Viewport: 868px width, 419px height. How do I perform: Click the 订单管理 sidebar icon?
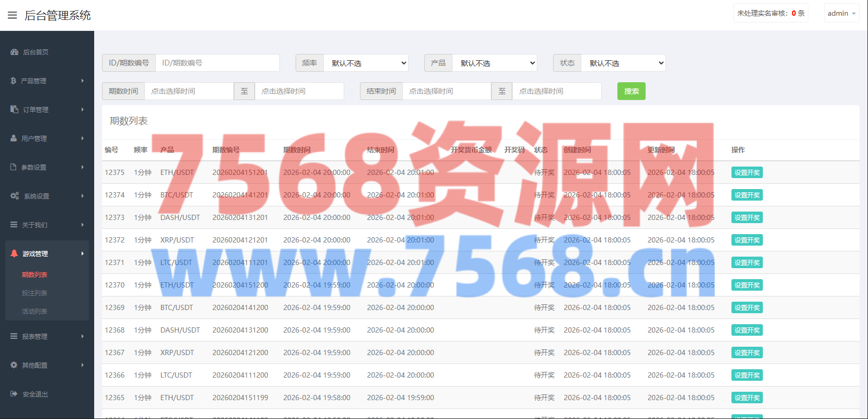pyautogui.click(x=14, y=109)
